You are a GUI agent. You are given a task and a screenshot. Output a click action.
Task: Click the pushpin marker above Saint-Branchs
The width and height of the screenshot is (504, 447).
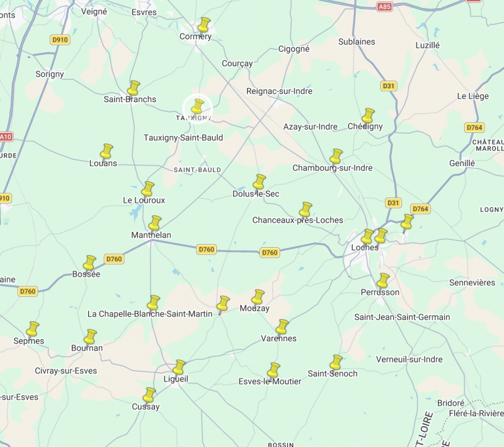134,88
